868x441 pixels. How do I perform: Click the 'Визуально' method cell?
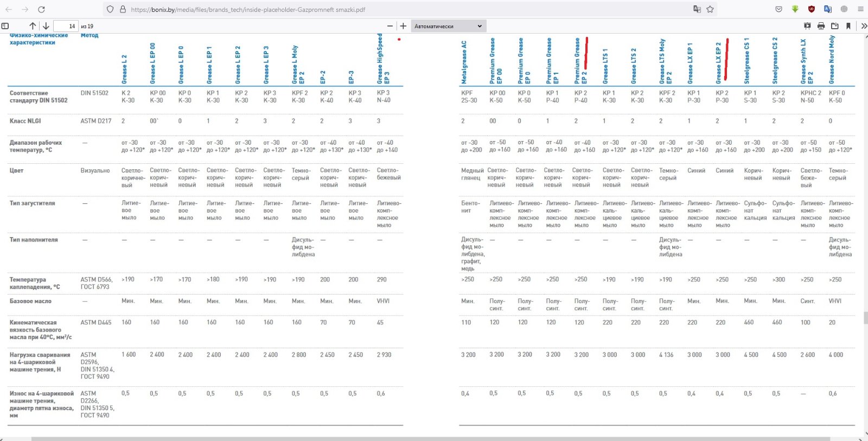coord(95,170)
